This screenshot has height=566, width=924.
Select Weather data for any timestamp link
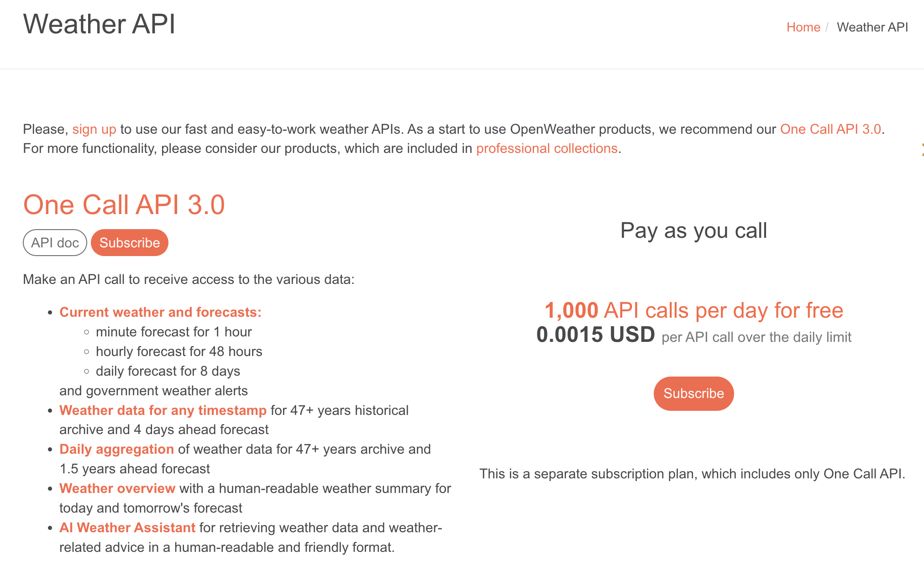pyautogui.click(x=163, y=410)
